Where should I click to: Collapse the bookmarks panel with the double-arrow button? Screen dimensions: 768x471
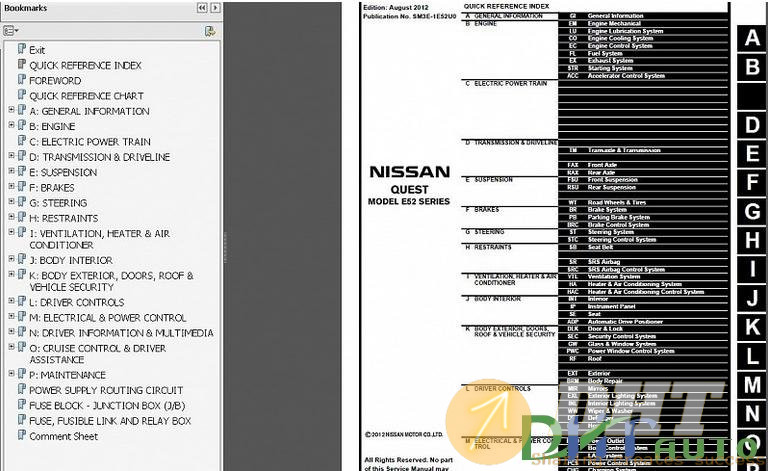click(202, 8)
